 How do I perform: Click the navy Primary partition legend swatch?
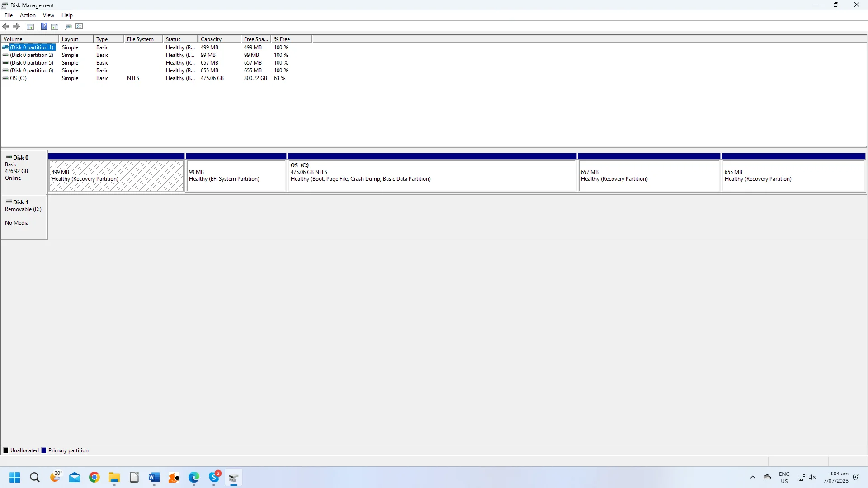pos(44,450)
